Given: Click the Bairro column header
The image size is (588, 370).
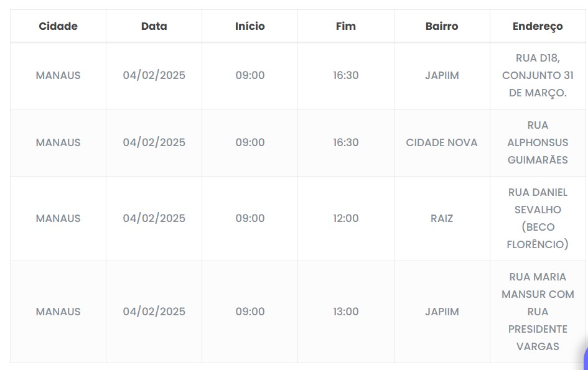Looking at the screenshot, I should click(x=442, y=26).
